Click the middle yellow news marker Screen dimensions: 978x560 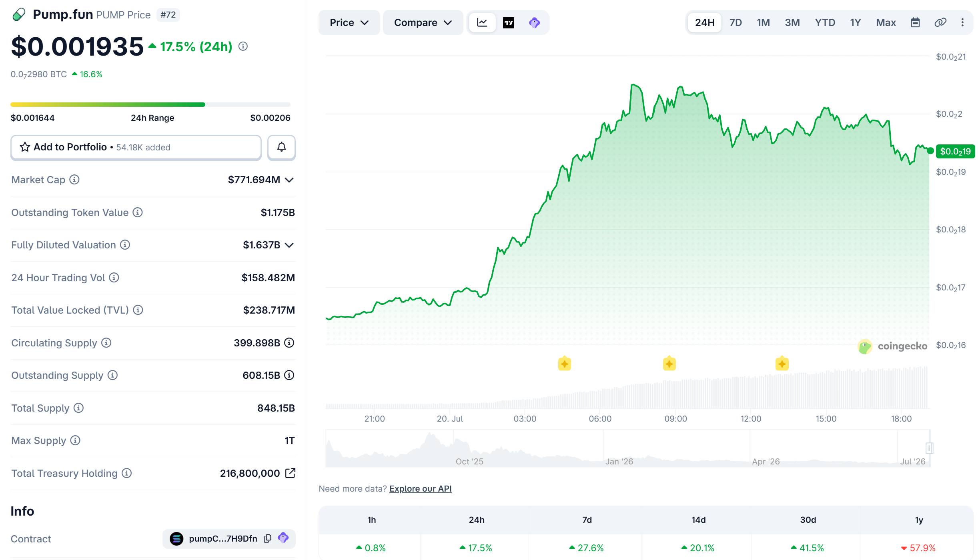click(669, 364)
